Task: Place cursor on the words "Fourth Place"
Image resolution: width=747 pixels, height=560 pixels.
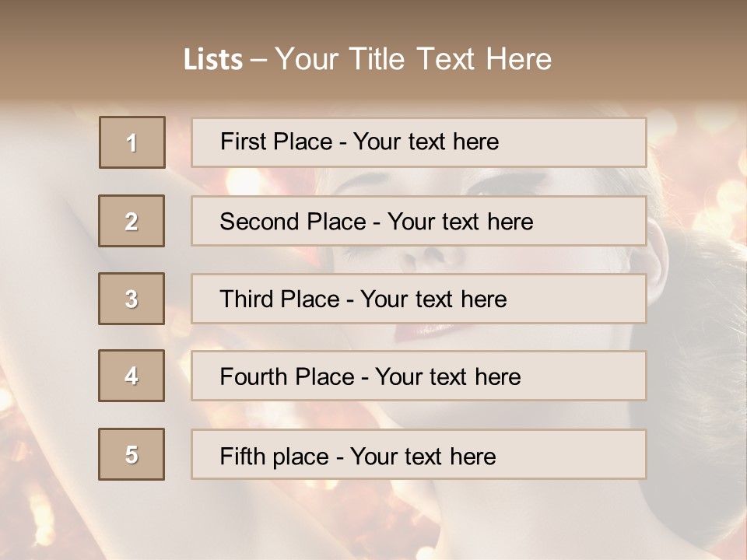Action: pos(287,376)
